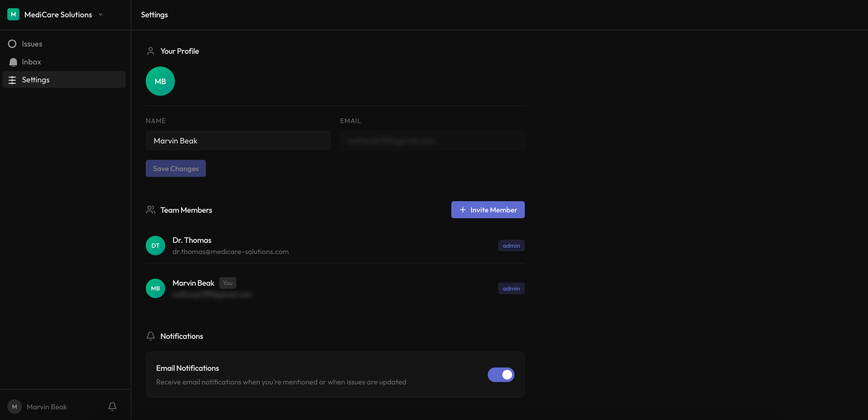Select Settings in the sidebar

pos(35,80)
